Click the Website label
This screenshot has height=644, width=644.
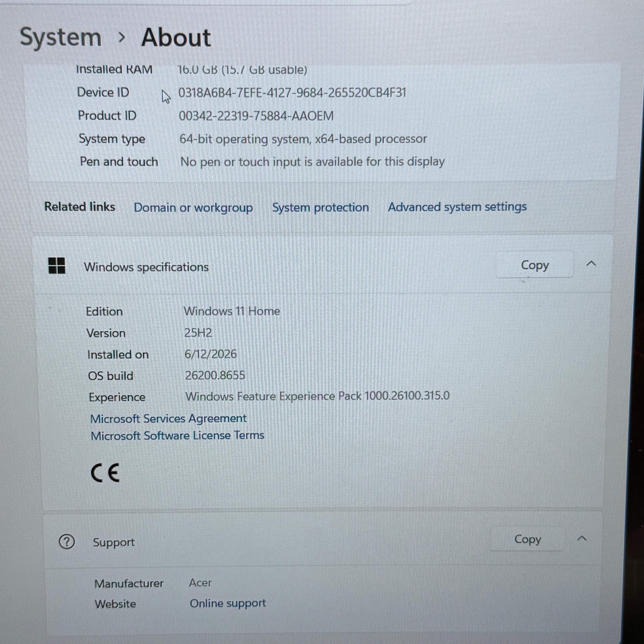point(115,604)
